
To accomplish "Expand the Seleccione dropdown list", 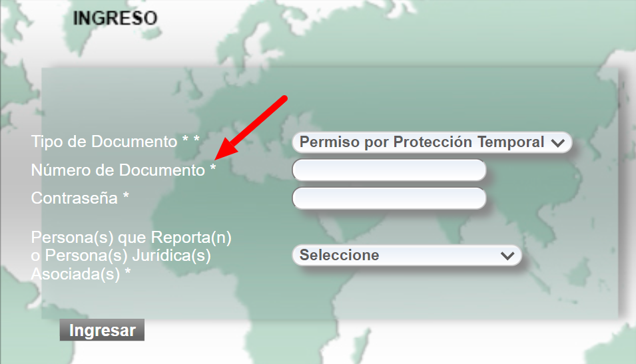I will pos(406,255).
